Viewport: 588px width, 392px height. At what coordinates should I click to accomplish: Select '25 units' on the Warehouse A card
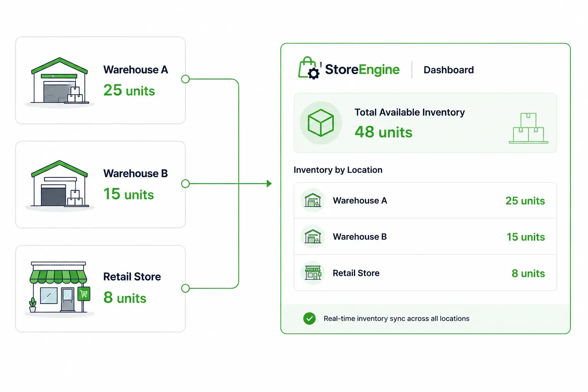(129, 90)
